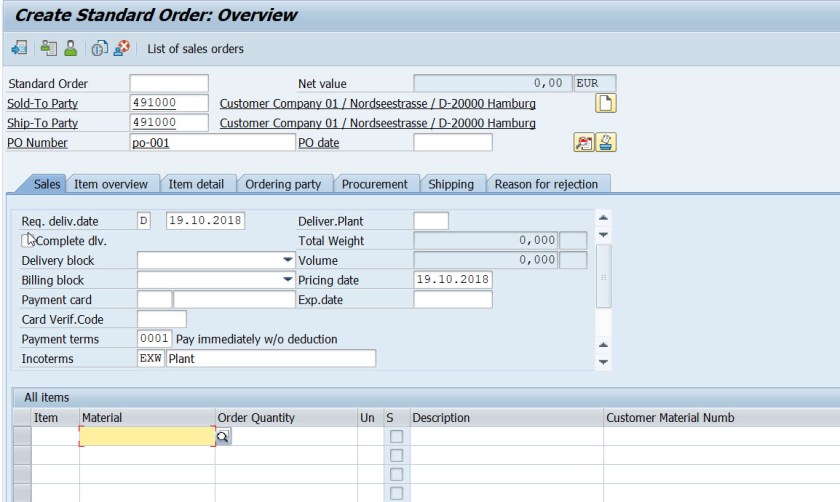Expand the Delivery block dropdown
The width and height of the screenshot is (840, 502).
coord(288,261)
